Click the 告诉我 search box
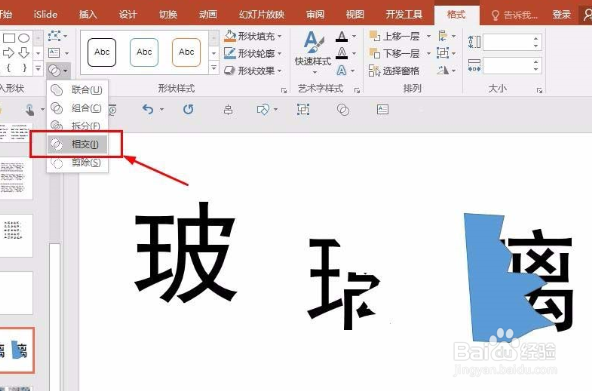The height and width of the screenshot is (391, 592). pos(515,15)
